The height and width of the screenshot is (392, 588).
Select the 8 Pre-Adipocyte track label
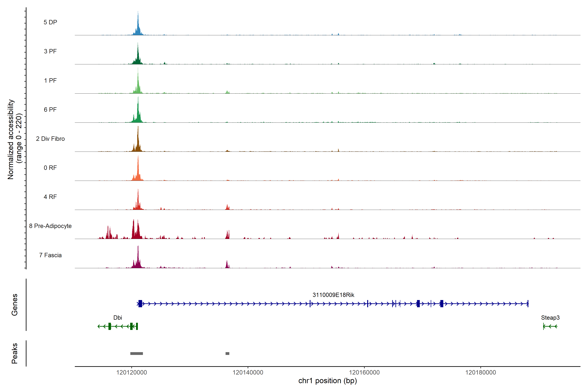coord(50,226)
